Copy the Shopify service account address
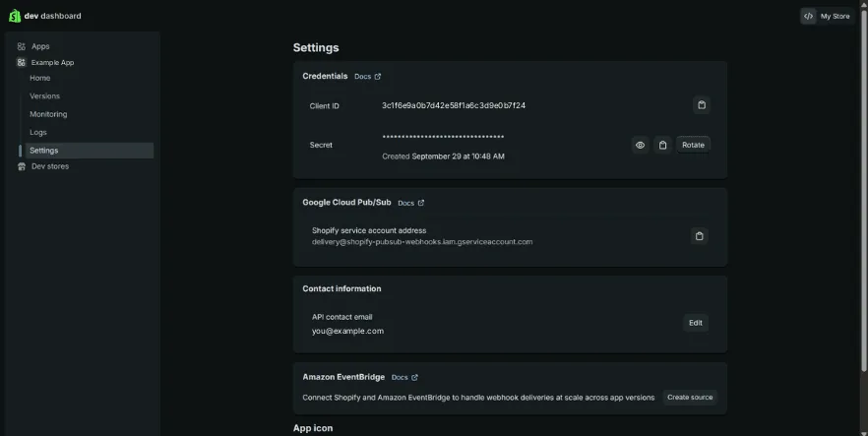 coord(699,236)
